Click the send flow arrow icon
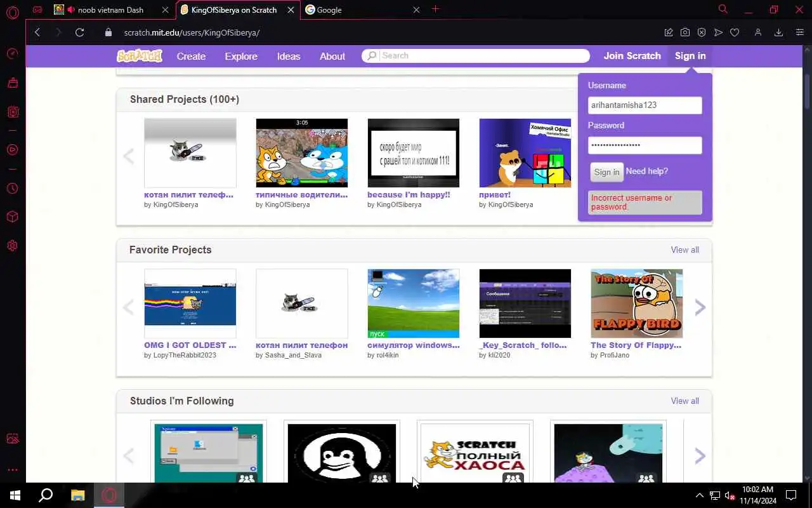The image size is (812, 508). point(718,32)
